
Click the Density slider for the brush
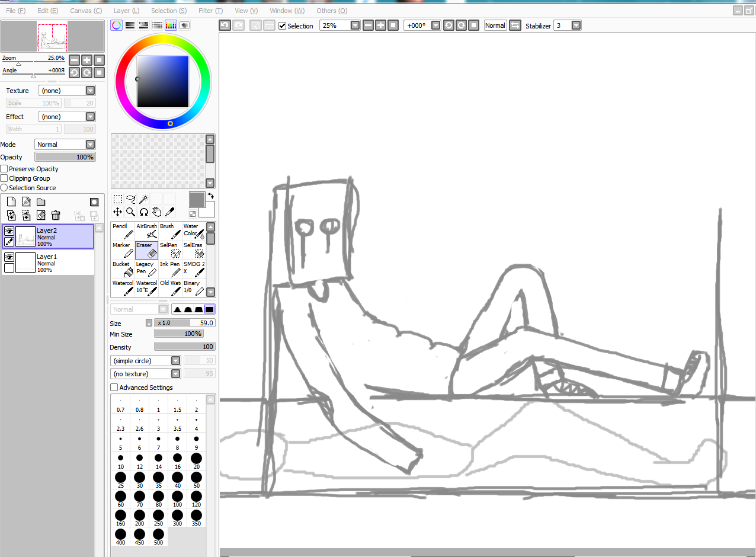(x=184, y=347)
